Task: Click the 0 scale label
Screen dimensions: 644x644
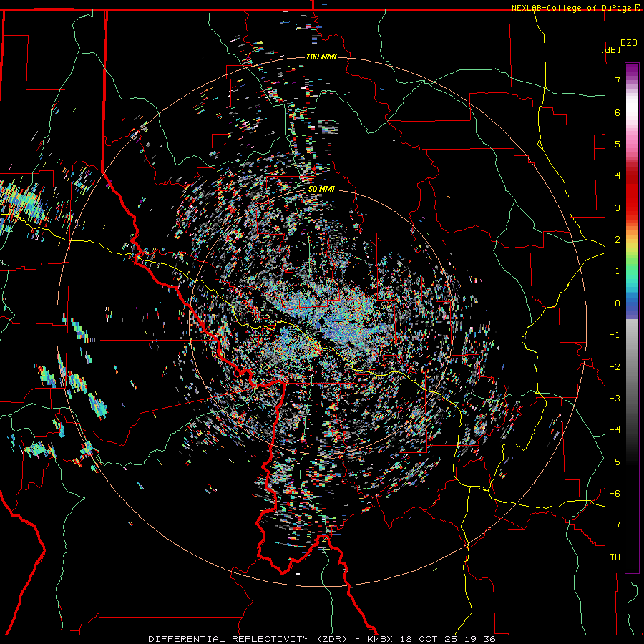Action: pyautogui.click(x=618, y=303)
